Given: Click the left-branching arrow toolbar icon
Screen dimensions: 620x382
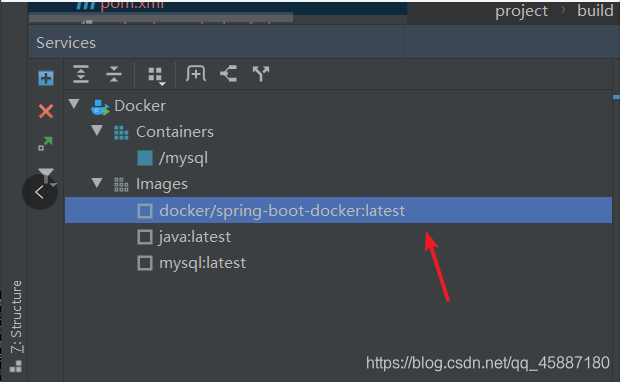Looking at the screenshot, I should [229, 74].
